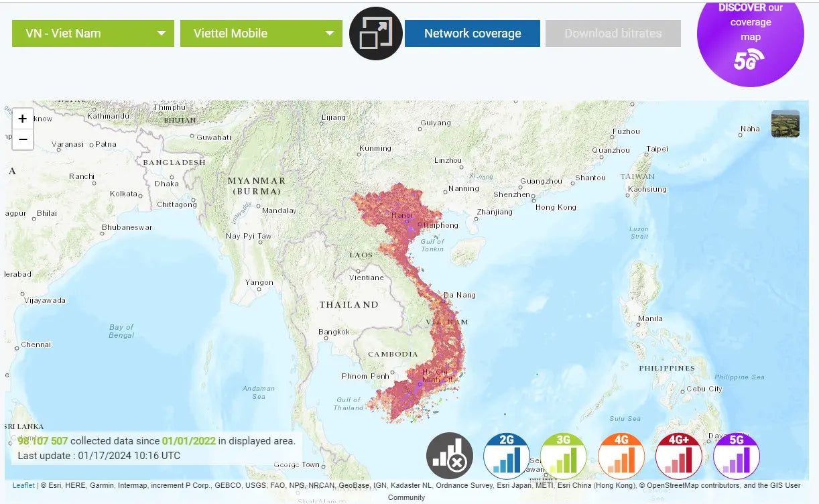Viewport: 819px width, 504px height.
Task: Select the no-signal coverage icon
Action: (x=449, y=456)
